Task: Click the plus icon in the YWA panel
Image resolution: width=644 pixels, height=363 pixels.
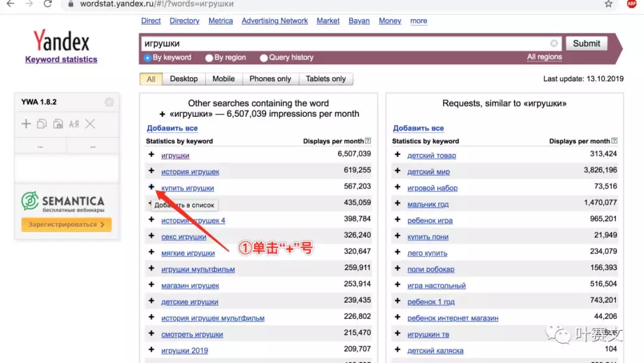Action: 27,123
